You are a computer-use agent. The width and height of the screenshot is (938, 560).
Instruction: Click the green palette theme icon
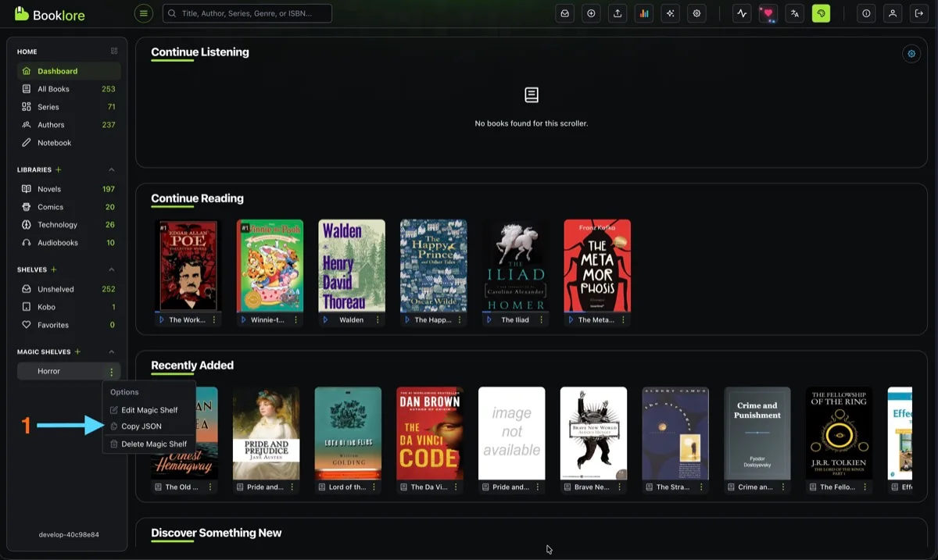[821, 13]
